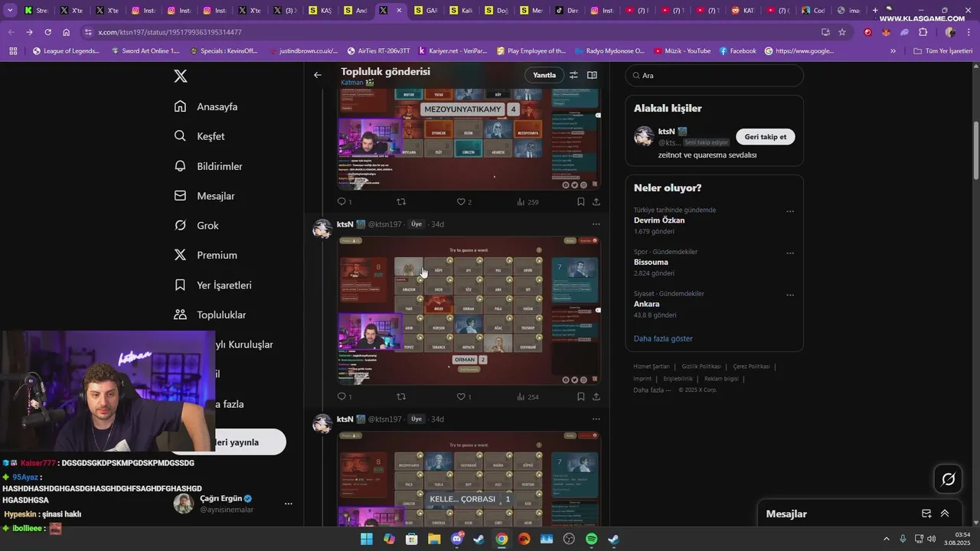The width and height of the screenshot is (980, 551).
Task: Open new browser tab
Action: tap(875, 11)
